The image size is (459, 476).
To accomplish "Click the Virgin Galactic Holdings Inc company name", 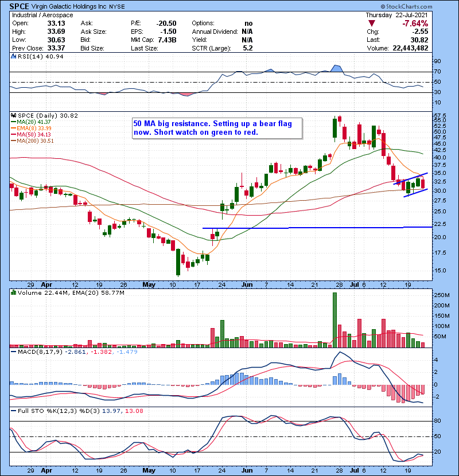I will pos(69,6).
